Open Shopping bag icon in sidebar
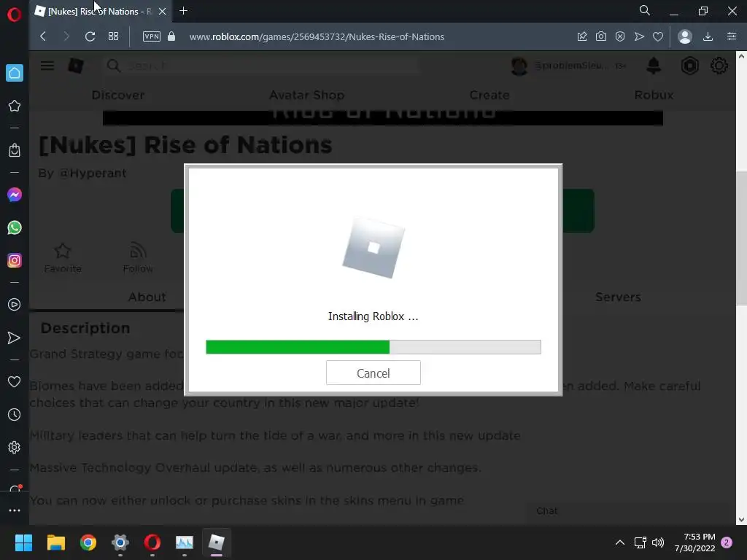Viewport: 747px width, 560px height. point(15,150)
